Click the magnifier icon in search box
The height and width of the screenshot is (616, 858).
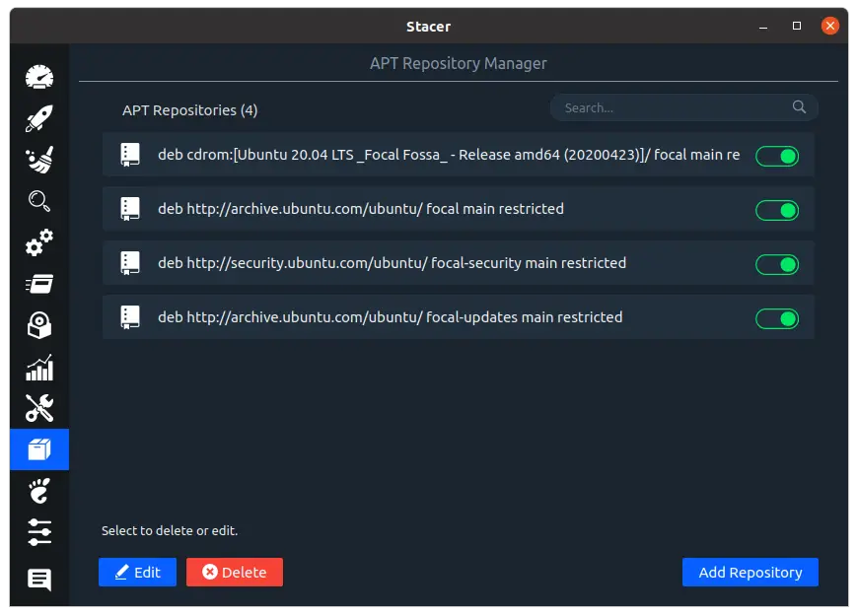[799, 106]
